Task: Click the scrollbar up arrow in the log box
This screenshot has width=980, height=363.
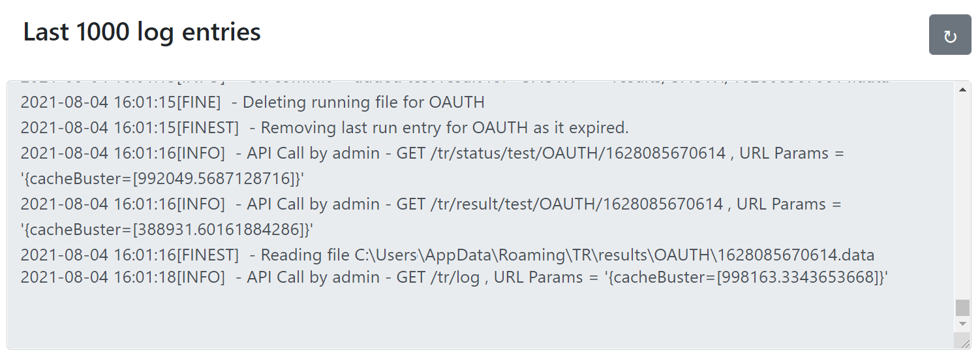Action: pos(962,89)
